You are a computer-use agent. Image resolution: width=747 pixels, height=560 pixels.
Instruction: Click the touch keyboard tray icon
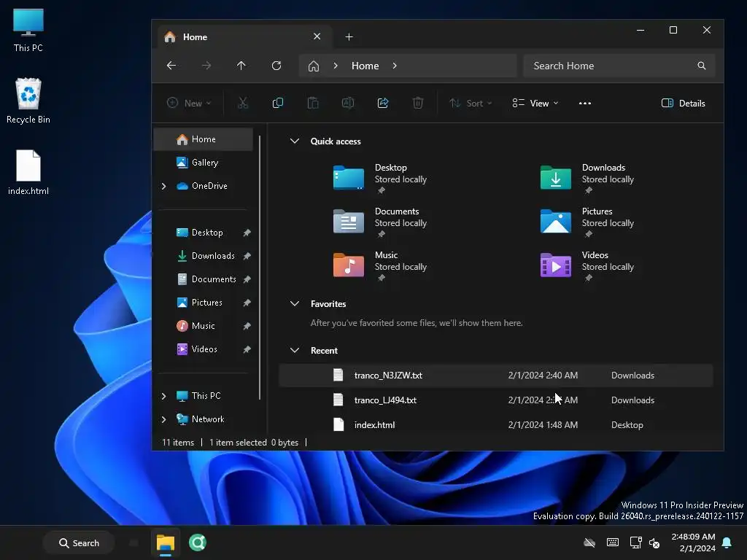click(613, 542)
